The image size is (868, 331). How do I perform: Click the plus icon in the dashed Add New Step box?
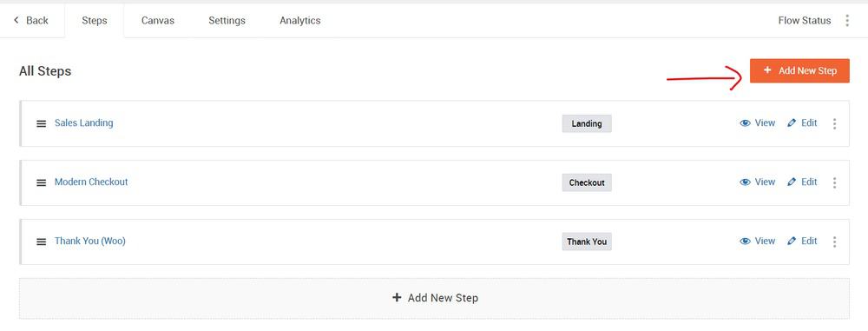(397, 298)
